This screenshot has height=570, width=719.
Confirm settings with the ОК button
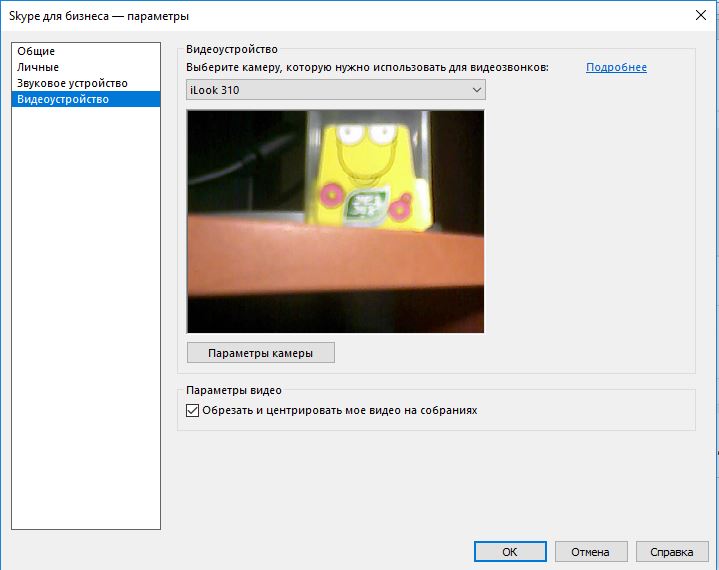pyautogui.click(x=510, y=552)
